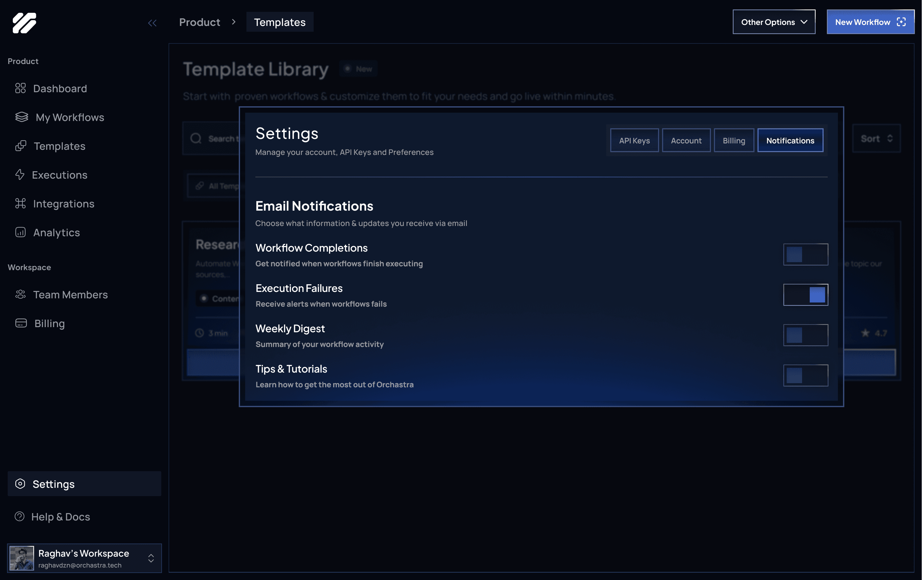
Task: Click the Team Members people icon
Action: pos(20,294)
